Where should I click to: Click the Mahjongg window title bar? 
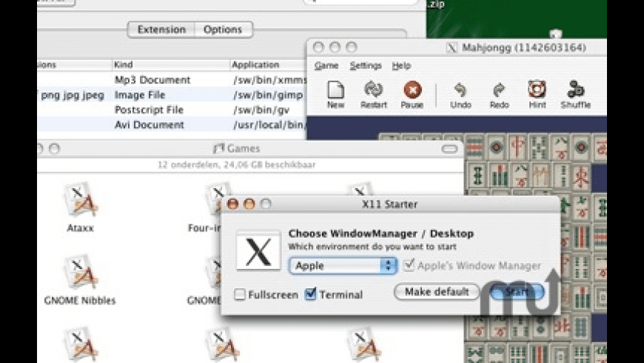[457, 47]
